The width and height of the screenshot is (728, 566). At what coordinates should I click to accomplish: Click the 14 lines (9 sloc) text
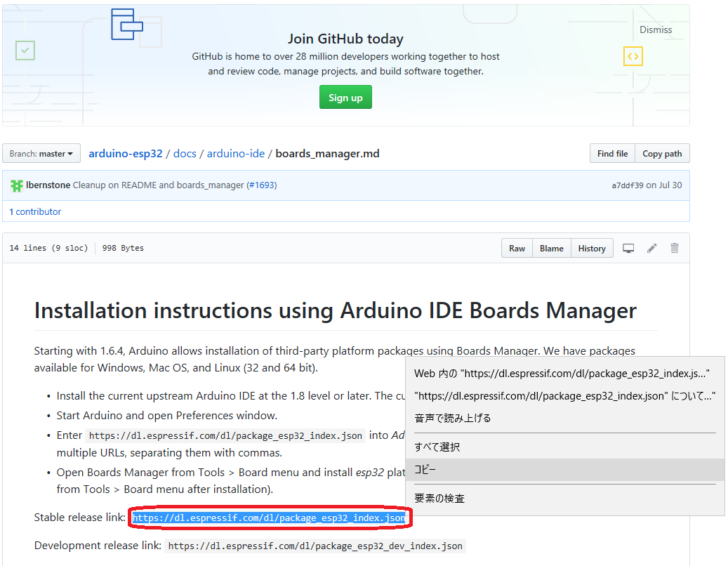click(48, 248)
